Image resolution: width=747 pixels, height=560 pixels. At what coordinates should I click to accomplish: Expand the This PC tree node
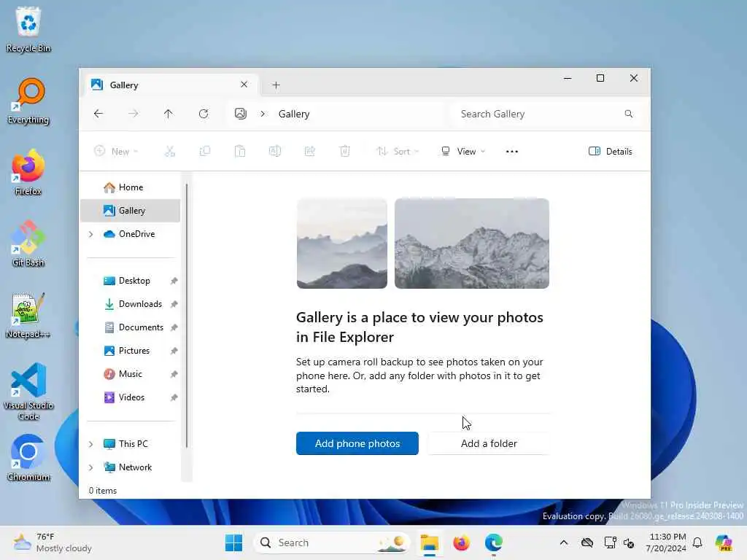point(91,444)
